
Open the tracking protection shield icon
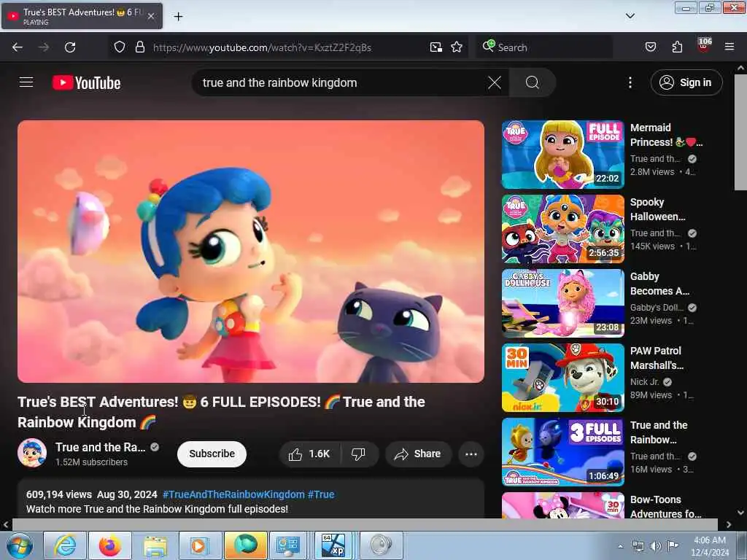(x=120, y=47)
